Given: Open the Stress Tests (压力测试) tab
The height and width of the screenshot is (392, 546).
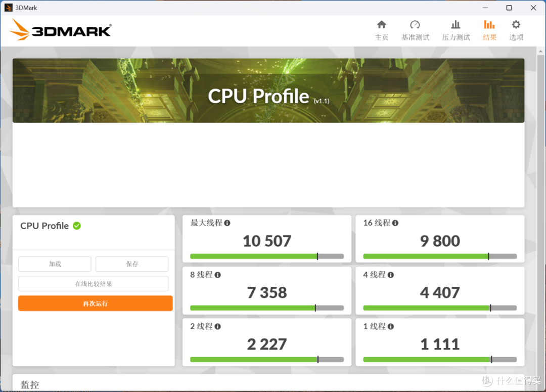Looking at the screenshot, I should coord(456,31).
